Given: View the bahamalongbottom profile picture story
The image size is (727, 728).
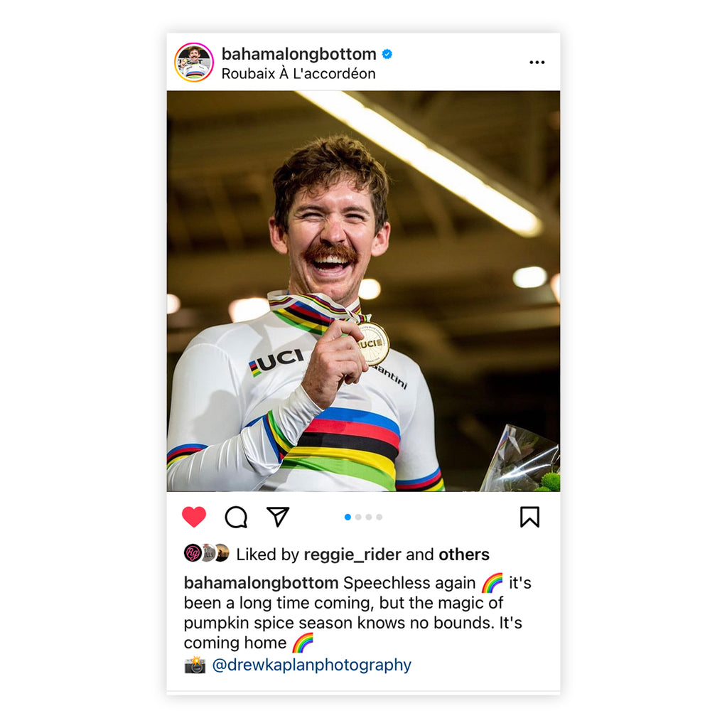Looking at the screenshot, I should 193,63.
